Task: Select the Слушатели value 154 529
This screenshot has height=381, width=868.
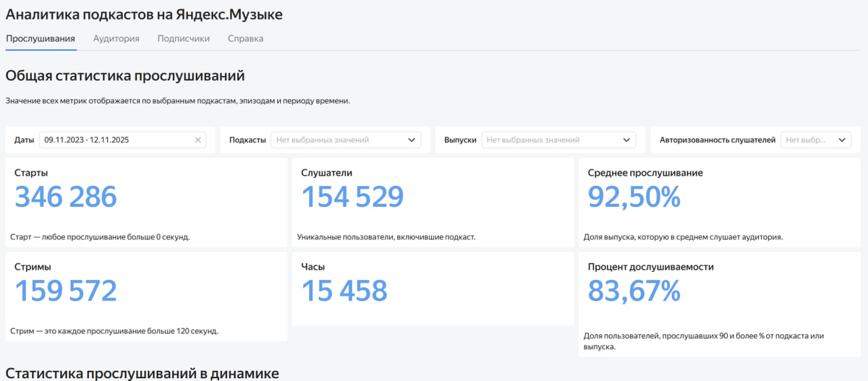Action: pyautogui.click(x=352, y=197)
